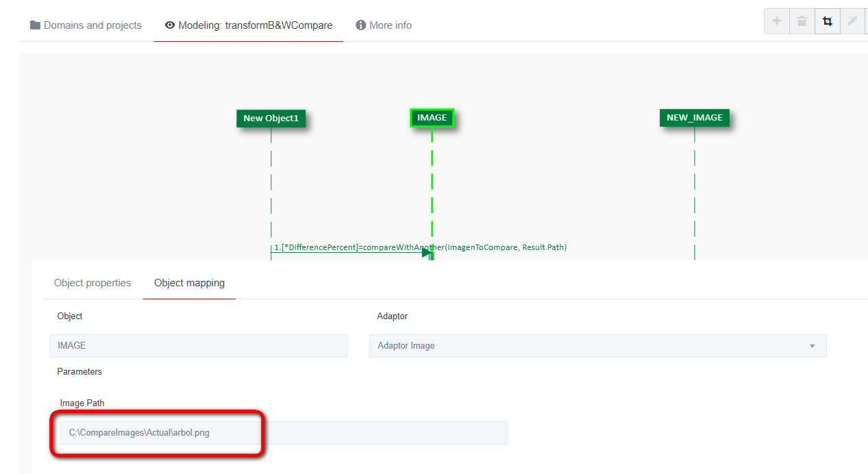
Task: Select the crop tool icon
Action: [x=827, y=21]
